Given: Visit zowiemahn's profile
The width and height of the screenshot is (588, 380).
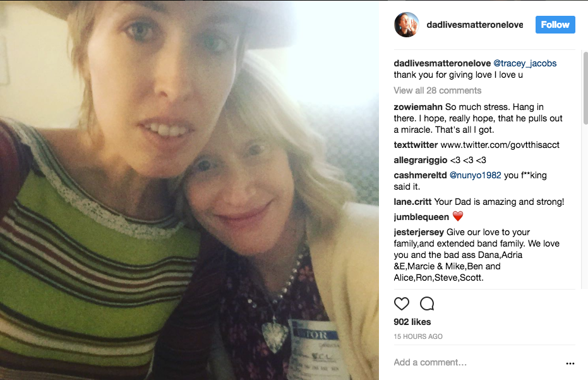Looking at the screenshot, I should 418,107.
